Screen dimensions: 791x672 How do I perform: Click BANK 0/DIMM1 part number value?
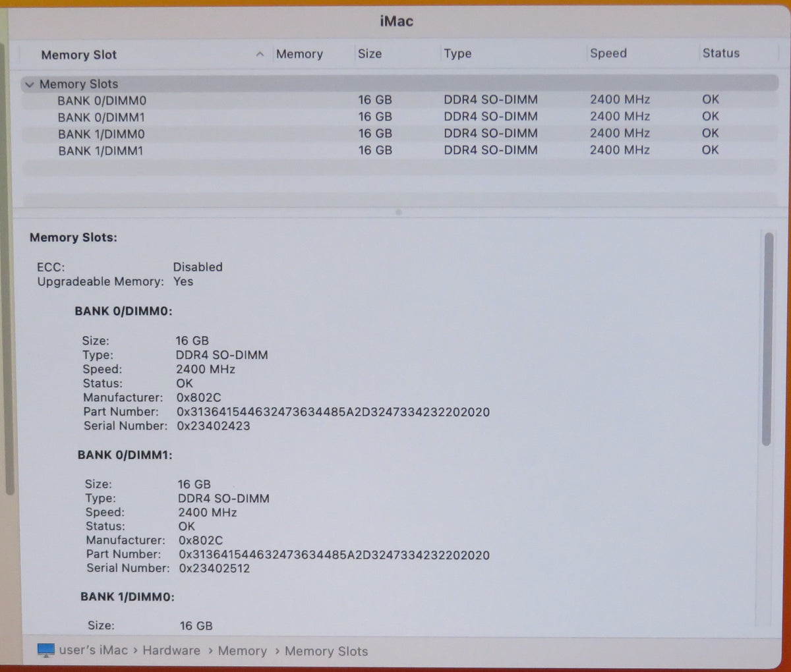coord(334,555)
